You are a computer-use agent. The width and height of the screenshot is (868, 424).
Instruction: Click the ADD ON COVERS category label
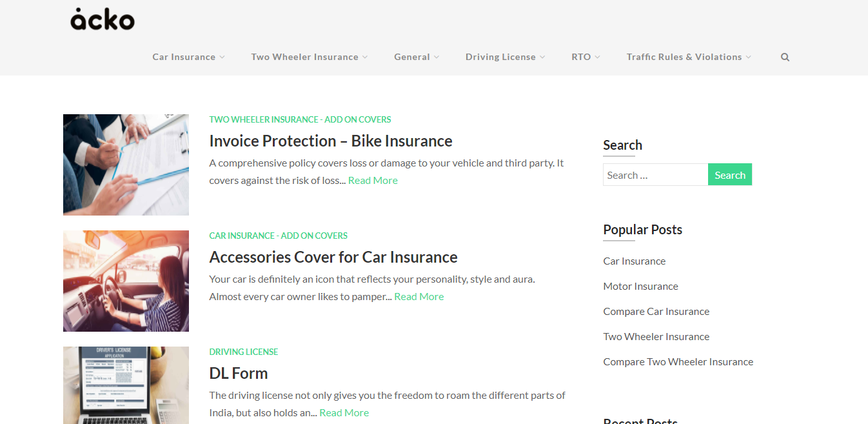point(358,119)
